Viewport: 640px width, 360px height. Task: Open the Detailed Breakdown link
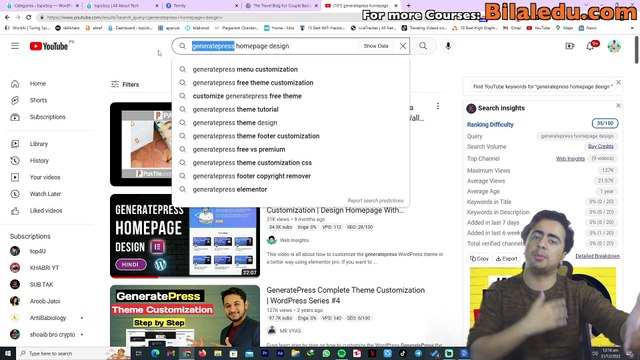[598, 256]
